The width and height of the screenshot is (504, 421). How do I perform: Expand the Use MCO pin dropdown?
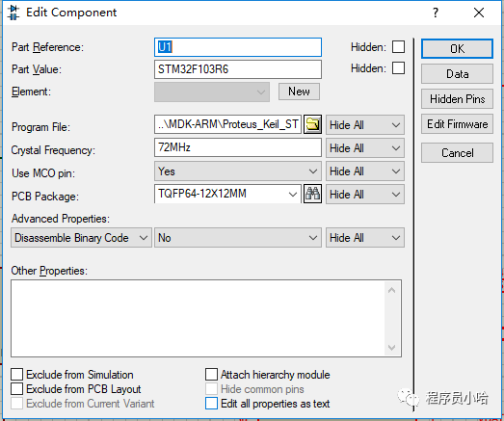pyautogui.click(x=237, y=171)
